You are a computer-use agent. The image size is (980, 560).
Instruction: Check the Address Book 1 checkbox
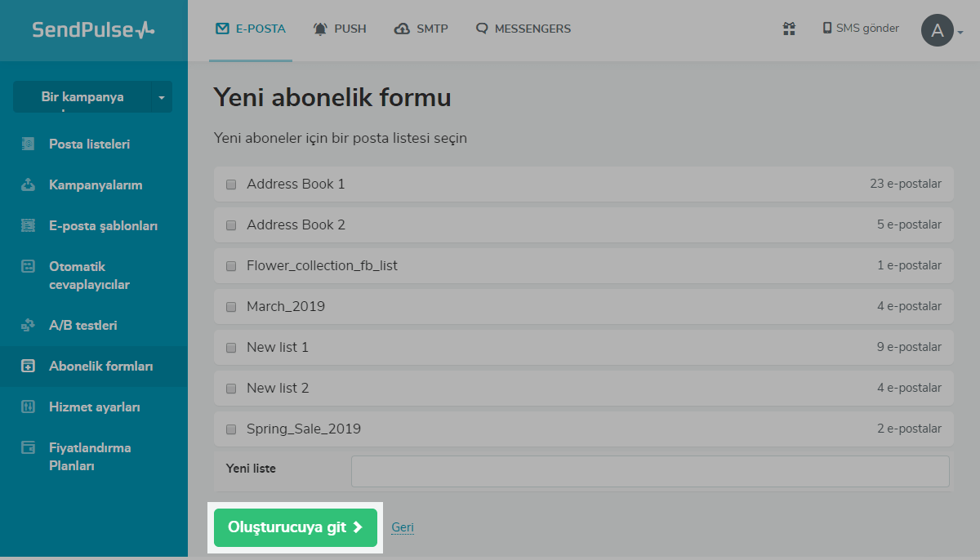click(231, 184)
